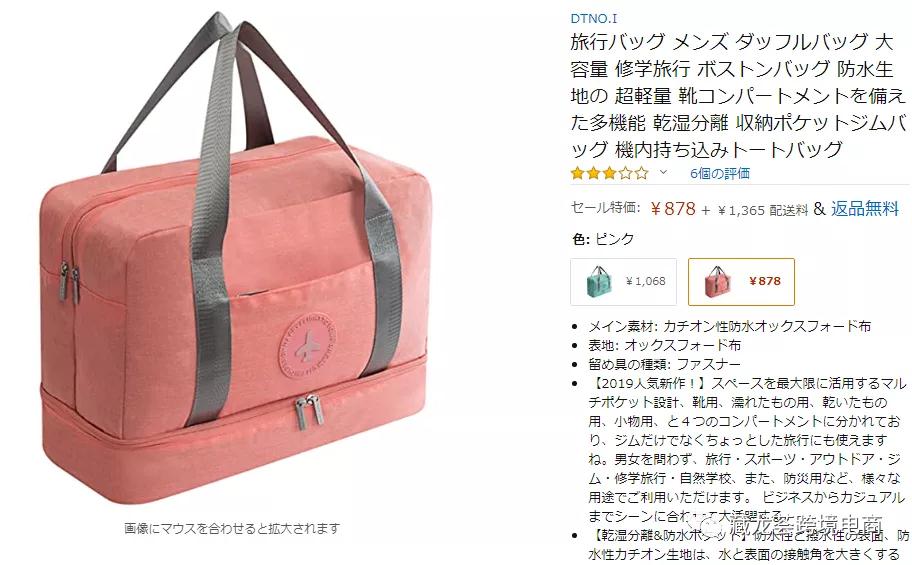Click the first filled gold rating star

(x=577, y=173)
